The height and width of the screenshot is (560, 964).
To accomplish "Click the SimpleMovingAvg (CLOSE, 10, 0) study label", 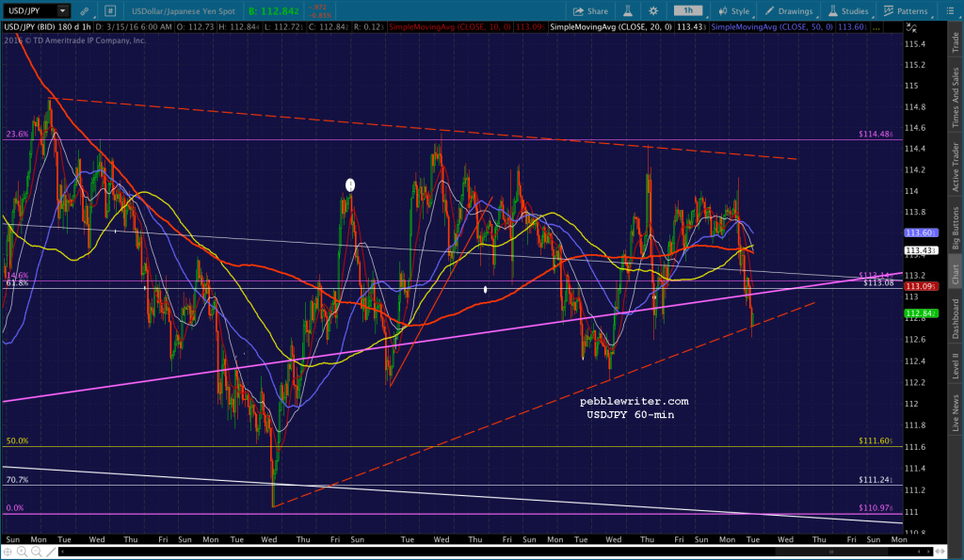I will 449,27.
